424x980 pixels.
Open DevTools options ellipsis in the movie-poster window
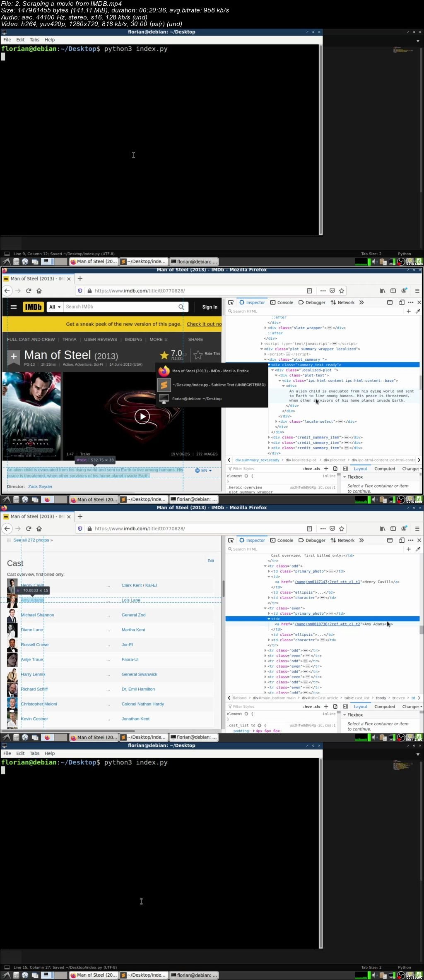(x=411, y=302)
